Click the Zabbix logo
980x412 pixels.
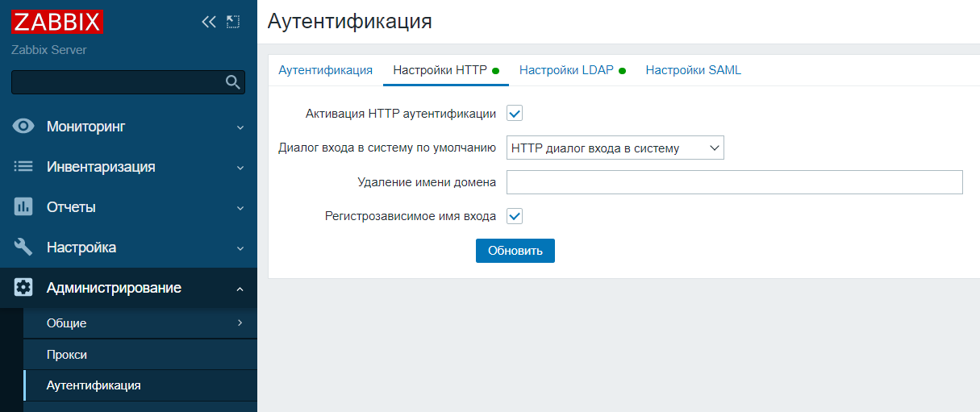pos(57,22)
